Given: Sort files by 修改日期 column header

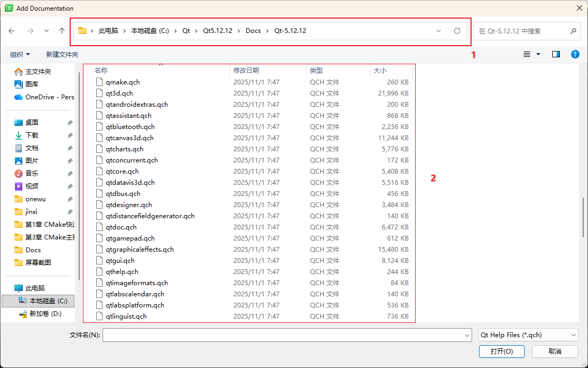Looking at the screenshot, I should pos(246,71).
